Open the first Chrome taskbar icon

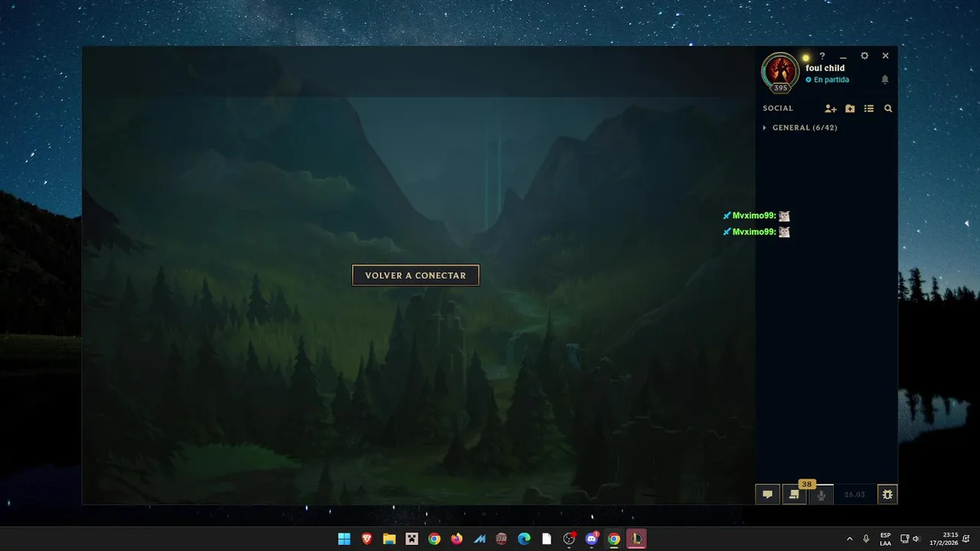coord(434,539)
